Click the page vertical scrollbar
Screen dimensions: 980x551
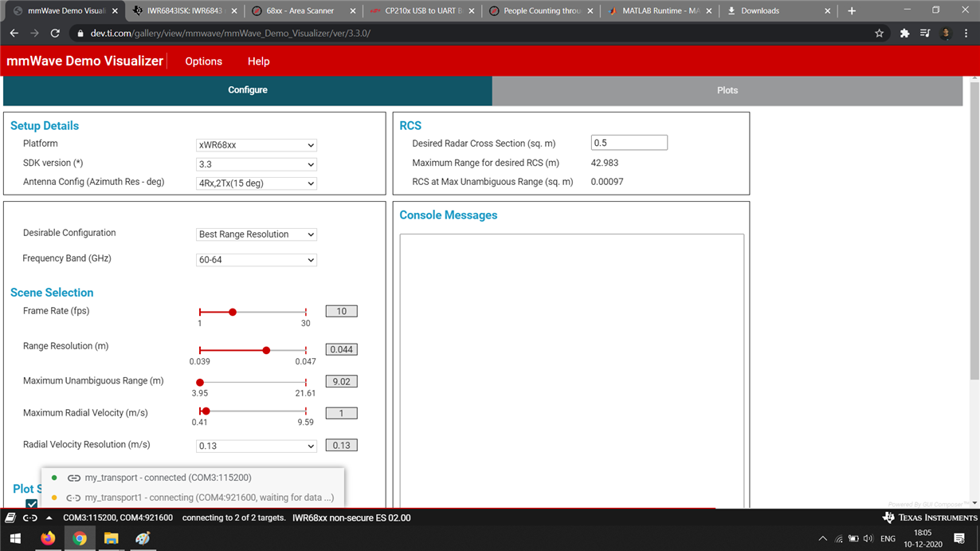coord(974,231)
